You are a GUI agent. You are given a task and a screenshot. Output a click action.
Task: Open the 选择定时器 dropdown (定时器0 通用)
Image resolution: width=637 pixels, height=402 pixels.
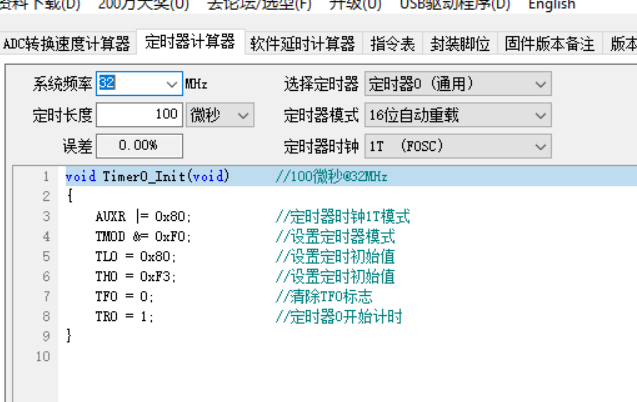click(458, 84)
